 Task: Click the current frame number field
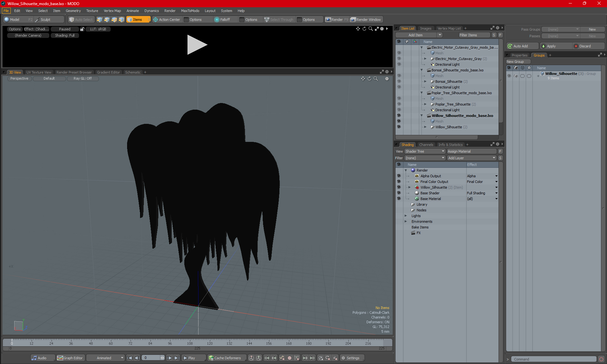click(x=151, y=358)
